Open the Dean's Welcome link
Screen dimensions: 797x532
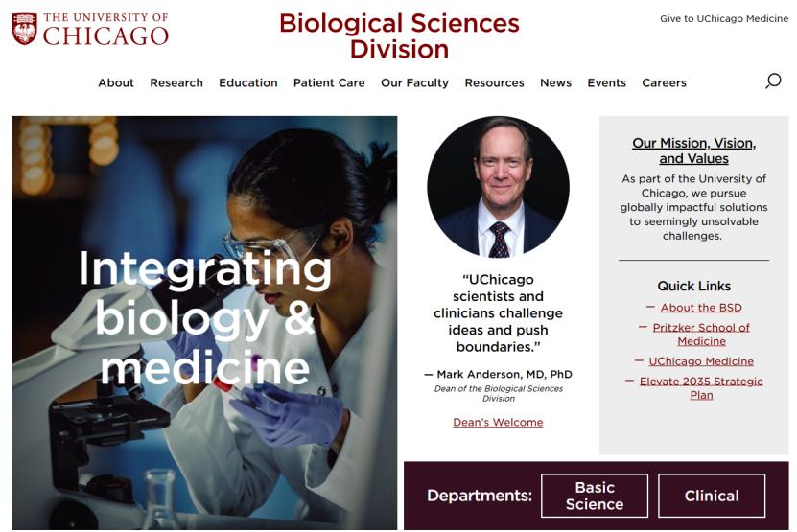(x=498, y=422)
